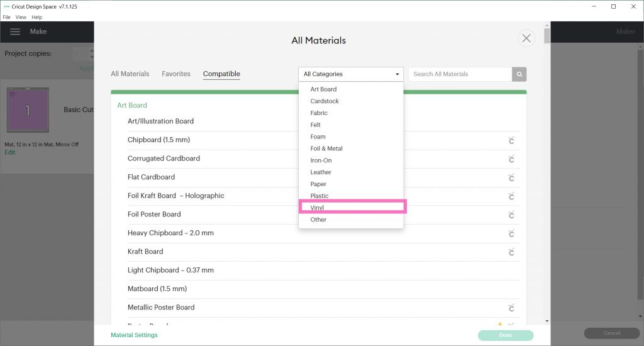Click the Cricut icon on Flat Cardboard row

511,177
